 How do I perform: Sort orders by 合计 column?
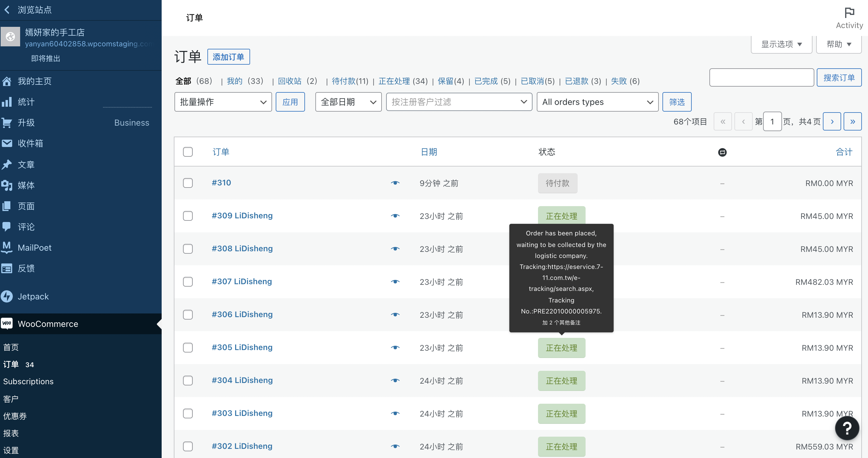coord(844,152)
